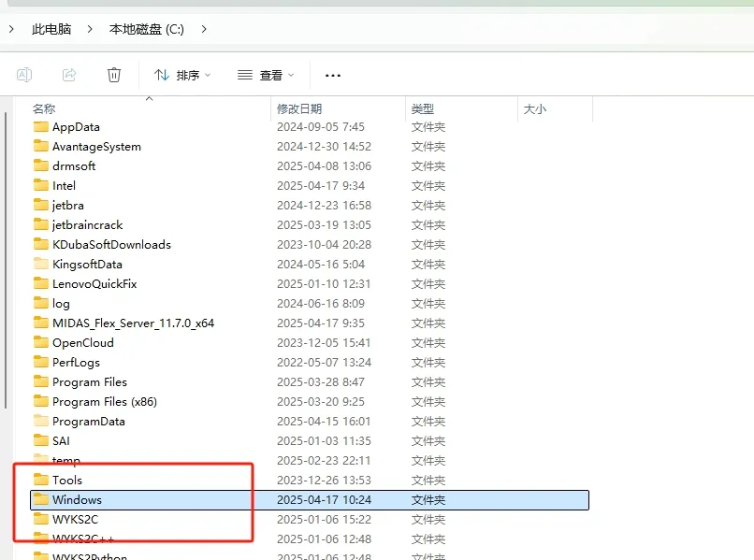
Task: Expand chevron between 此电脑 and 本地磁盘
Action: tap(90, 29)
